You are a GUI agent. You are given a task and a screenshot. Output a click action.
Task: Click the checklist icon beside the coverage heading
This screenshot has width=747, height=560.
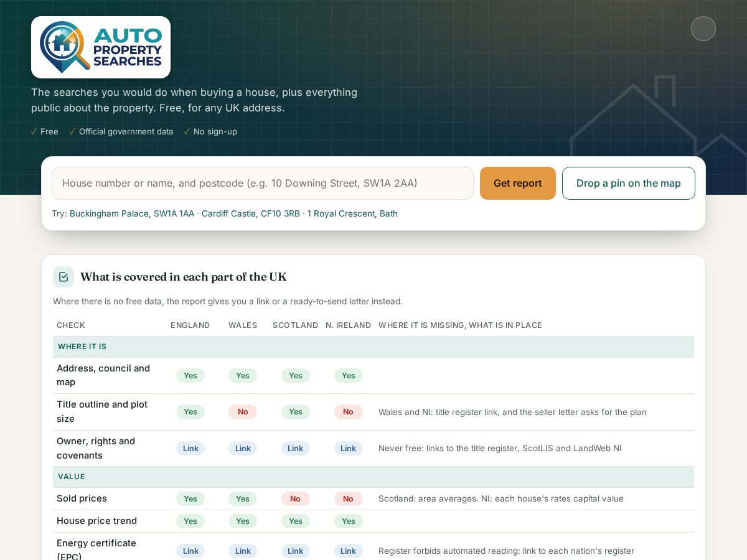coord(63,277)
